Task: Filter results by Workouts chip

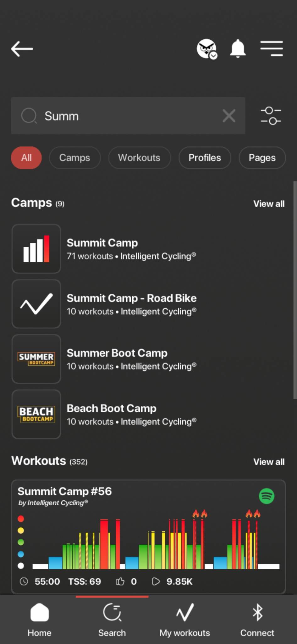Action: tap(139, 158)
